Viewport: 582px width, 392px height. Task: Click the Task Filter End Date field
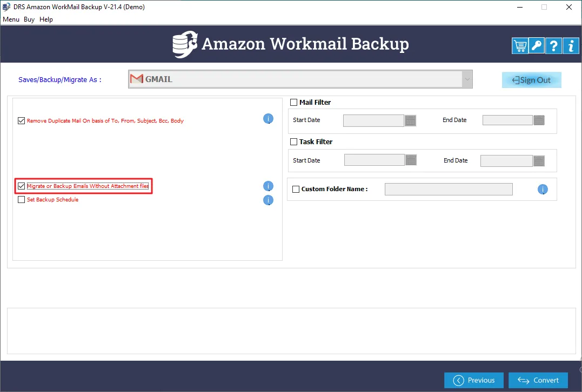click(x=506, y=161)
